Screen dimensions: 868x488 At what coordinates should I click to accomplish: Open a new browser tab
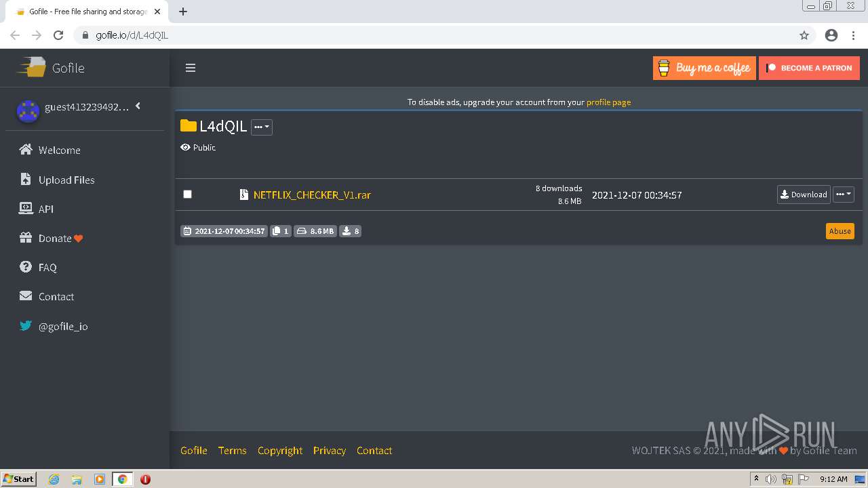(183, 12)
